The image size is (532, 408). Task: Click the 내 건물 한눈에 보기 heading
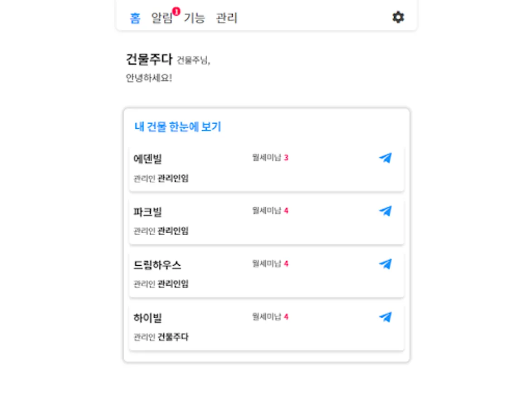coord(178,127)
